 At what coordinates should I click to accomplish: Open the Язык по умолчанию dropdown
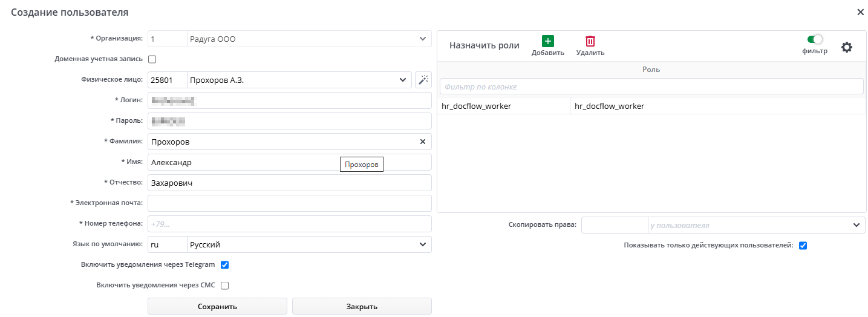pos(422,245)
